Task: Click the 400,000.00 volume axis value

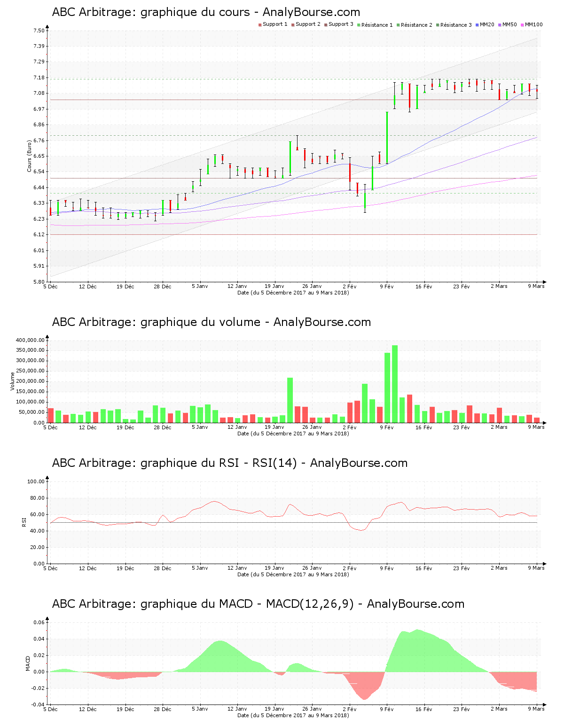Action: pyautogui.click(x=31, y=340)
